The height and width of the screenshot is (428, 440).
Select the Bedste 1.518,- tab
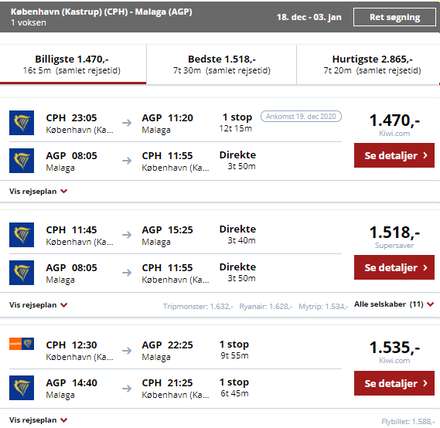(221, 64)
